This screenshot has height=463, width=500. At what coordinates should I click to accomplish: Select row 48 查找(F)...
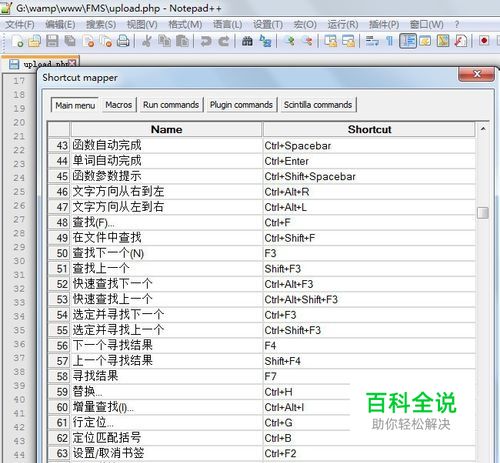click(262, 222)
